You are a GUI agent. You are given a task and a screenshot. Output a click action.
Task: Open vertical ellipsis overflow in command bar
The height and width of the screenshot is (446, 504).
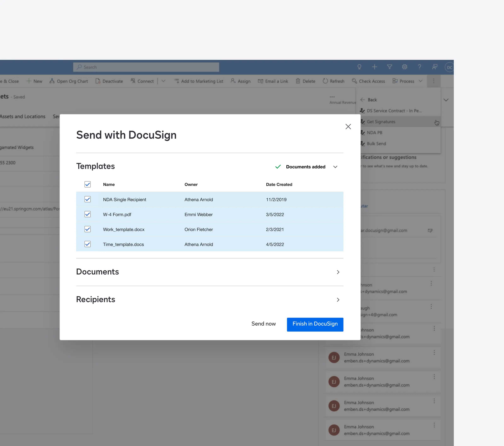(x=433, y=81)
